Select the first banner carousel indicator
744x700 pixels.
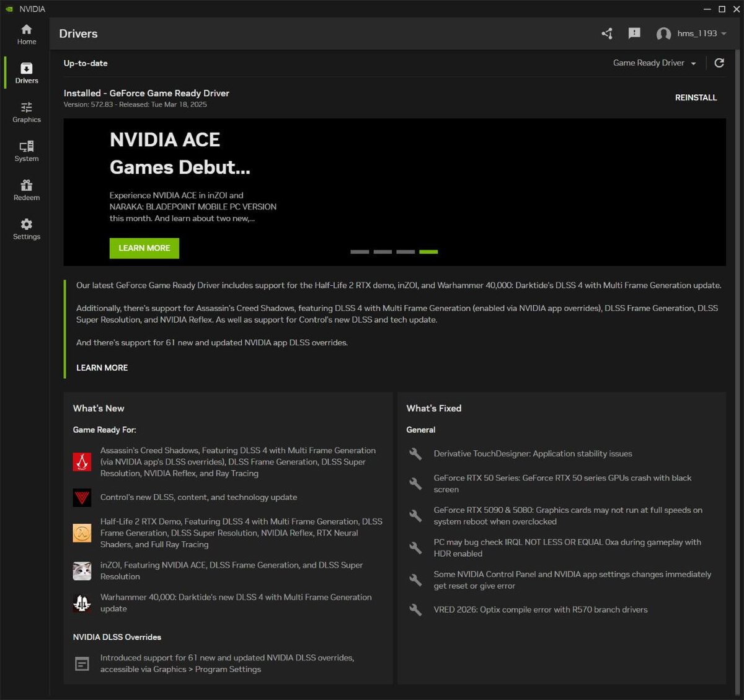click(360, 252)
